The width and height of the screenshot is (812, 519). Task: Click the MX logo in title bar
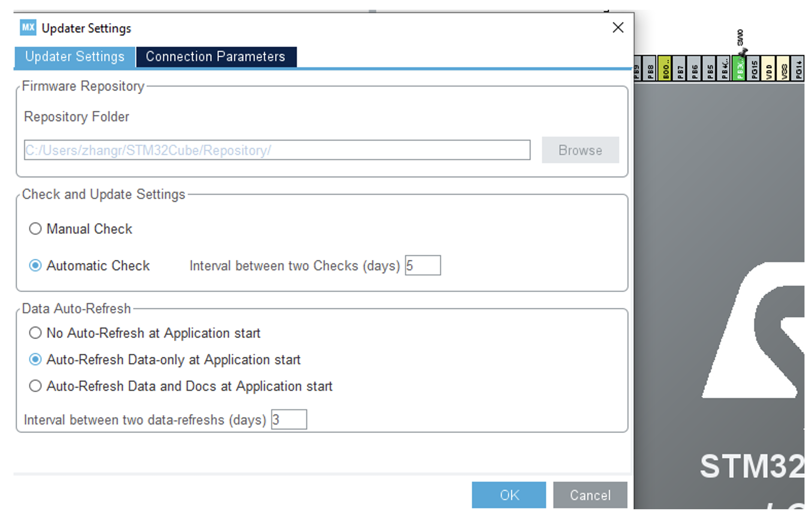tap(28, 28)
